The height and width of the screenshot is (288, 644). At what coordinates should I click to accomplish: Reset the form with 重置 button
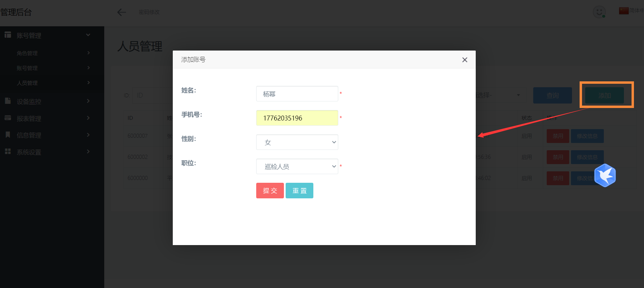[x=299, y=191]
